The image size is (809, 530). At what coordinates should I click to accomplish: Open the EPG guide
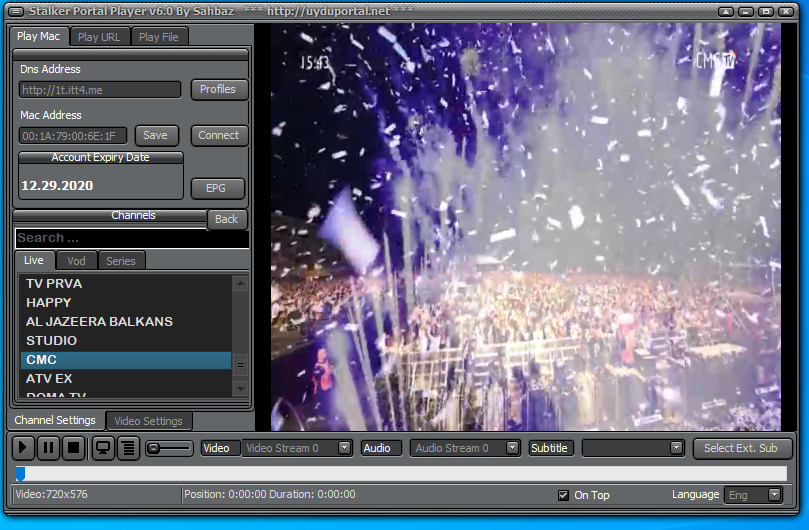(x=217, y=188)
